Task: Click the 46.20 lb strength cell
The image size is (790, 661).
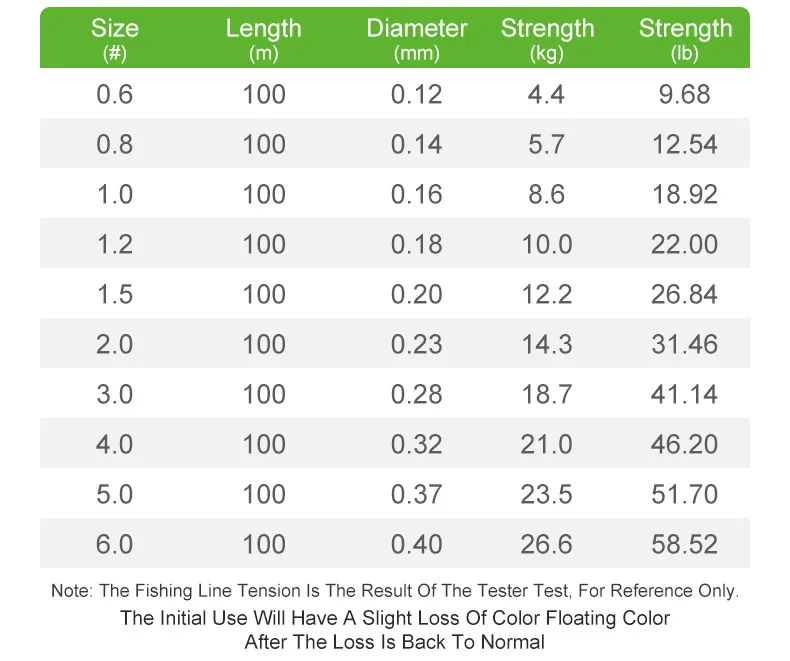Action: click(685, 445)
